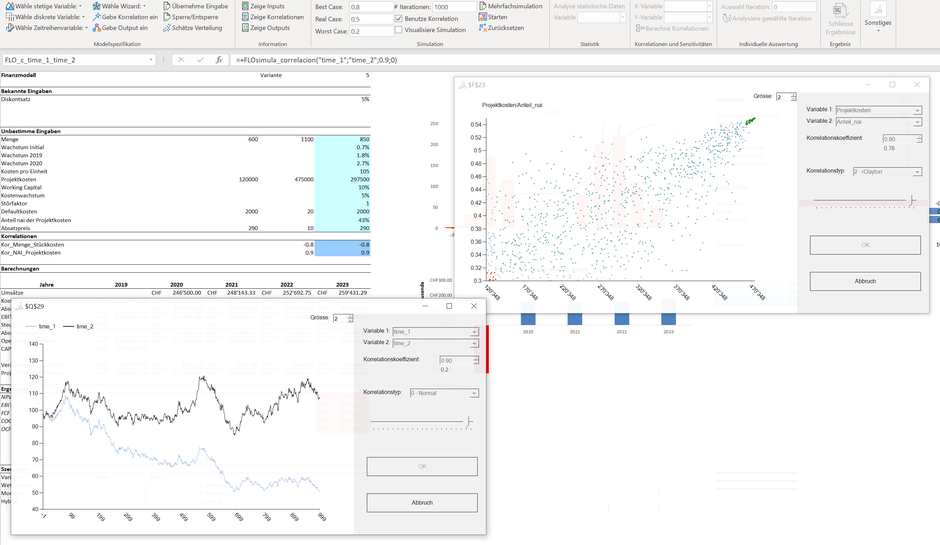The height and width of the screenshot is (545, 940).
Task: Click the formula bar cancel X icon
Action: pyautogui.click(x=181, y=60)
